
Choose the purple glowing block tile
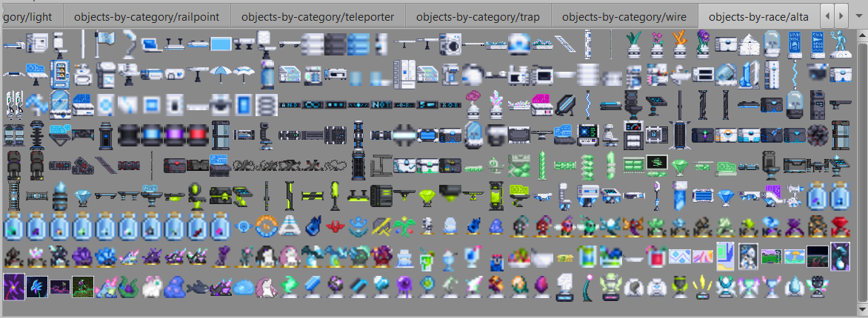[x=174, y=134]
